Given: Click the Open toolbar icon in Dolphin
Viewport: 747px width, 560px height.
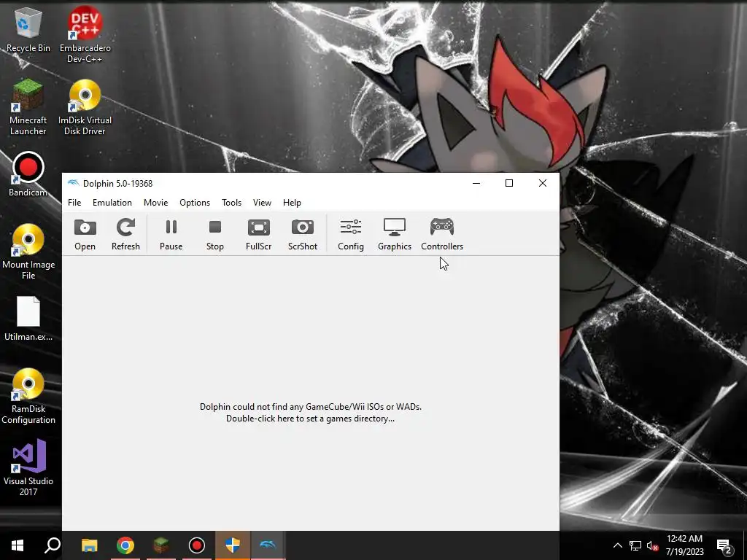Looking at the screenshot, I should [85, 234].
